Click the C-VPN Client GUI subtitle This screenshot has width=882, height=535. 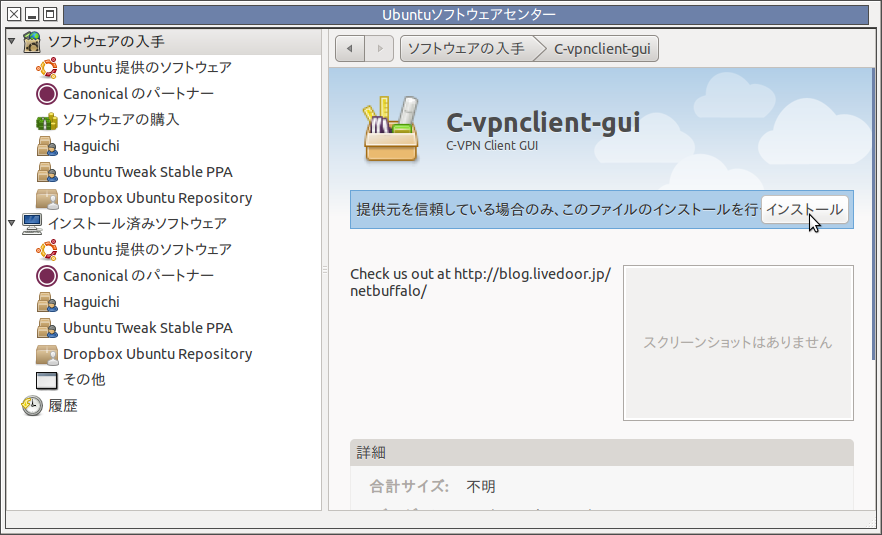492,146
